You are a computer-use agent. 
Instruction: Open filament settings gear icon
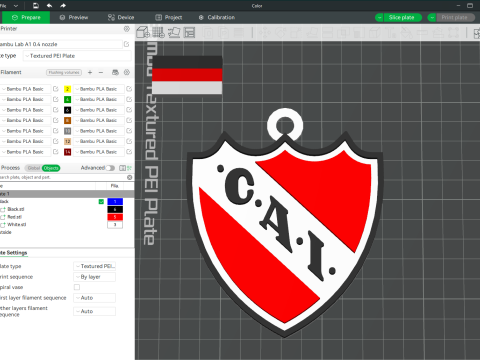tap(127, 72)
